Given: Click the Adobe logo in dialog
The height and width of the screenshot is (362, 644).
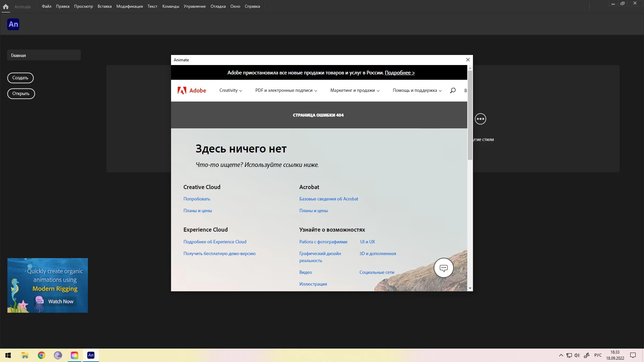Looking at the screenshot, I should pos(192,90).
